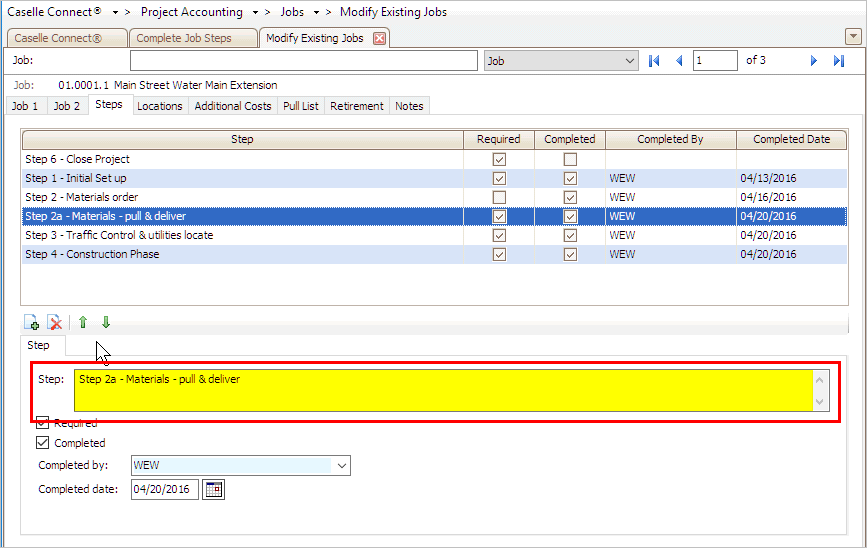This screenshot has width=867, height=548.
Task: Go to previous job record
Action: (x=679, y=61)
